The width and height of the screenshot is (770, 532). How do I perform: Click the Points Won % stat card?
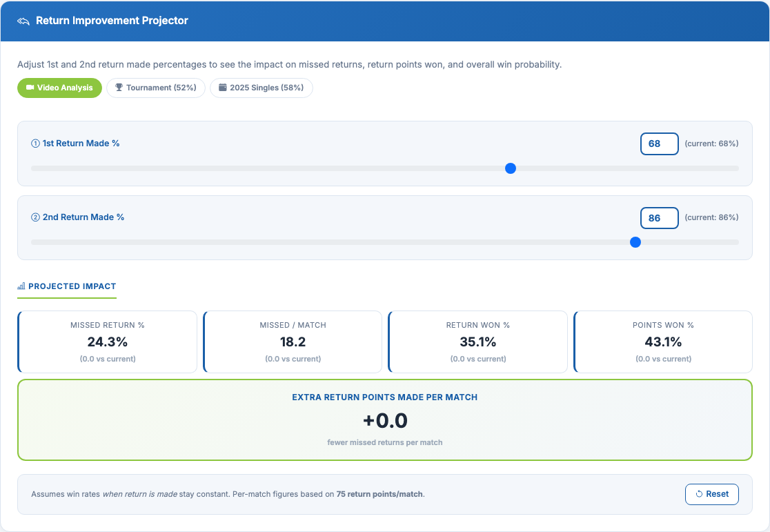(663, 342)
